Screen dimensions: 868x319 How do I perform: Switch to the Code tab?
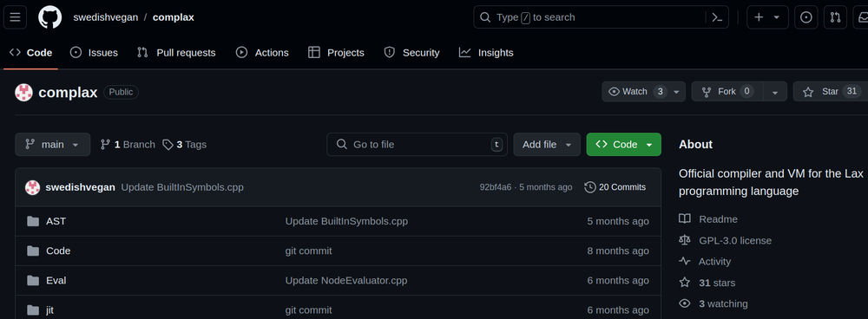[31, 53]
